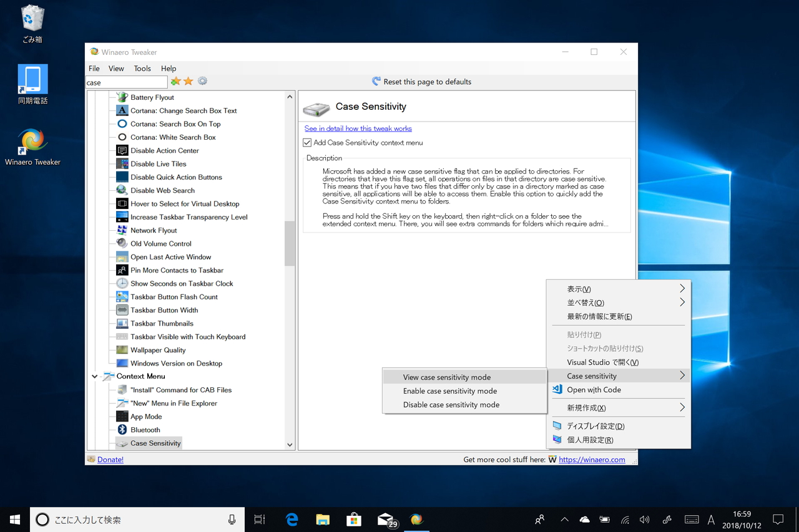Click the Battery Flyout icon in the tree
Screen dimensions: 799x532
[122, 97]
